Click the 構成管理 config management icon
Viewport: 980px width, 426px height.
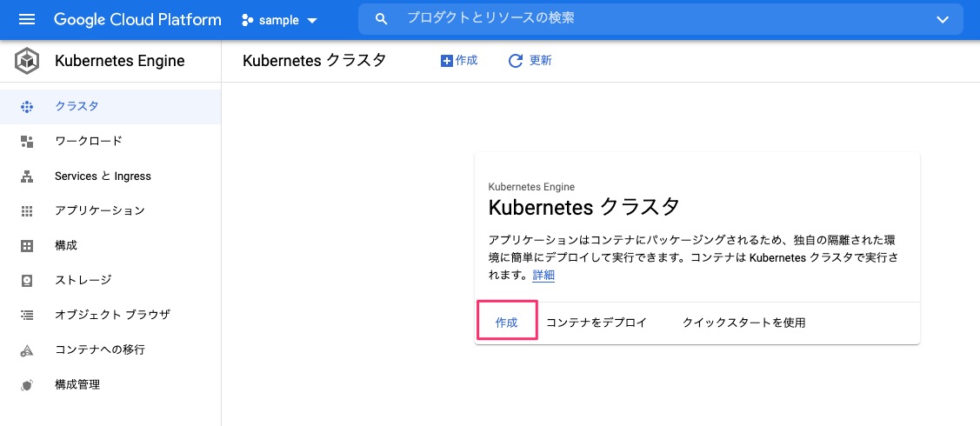[x=26, y=385]
